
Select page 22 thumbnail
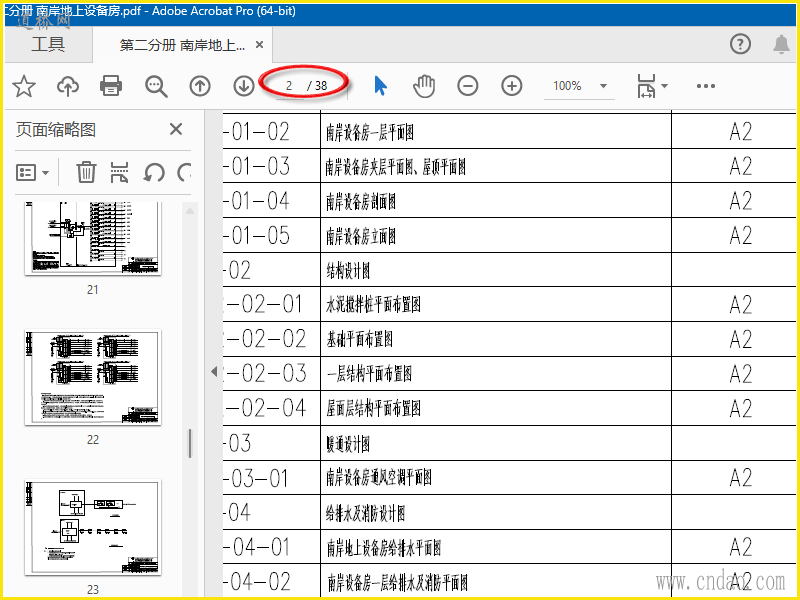tap(93, 378)
